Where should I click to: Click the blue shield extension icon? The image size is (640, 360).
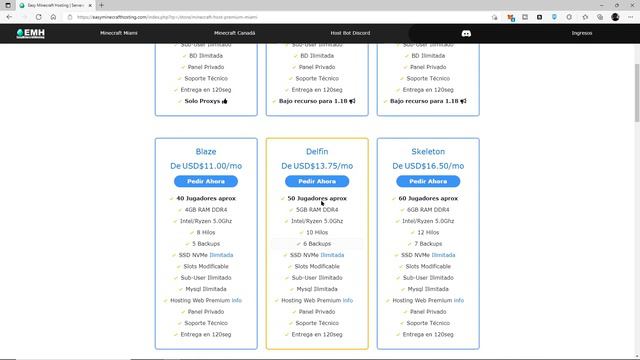554,17
